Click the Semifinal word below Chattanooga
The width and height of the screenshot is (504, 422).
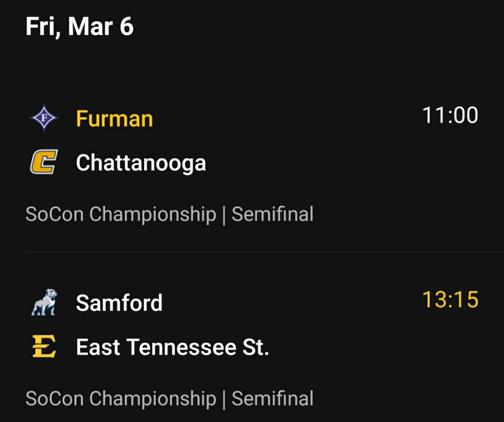pyautogui.click(x=272, y=215)
